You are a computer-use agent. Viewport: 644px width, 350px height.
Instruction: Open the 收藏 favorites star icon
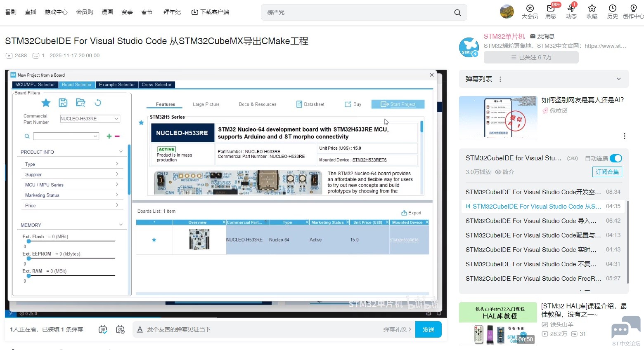pyautogui.click(x=592, y=8)
